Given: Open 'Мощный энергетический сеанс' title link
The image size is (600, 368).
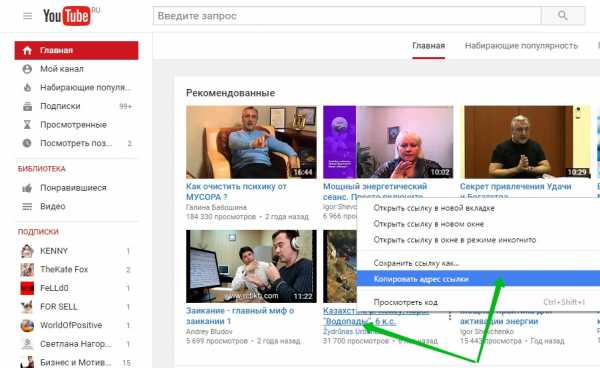Looking at the screenshot, I should 375,191.
